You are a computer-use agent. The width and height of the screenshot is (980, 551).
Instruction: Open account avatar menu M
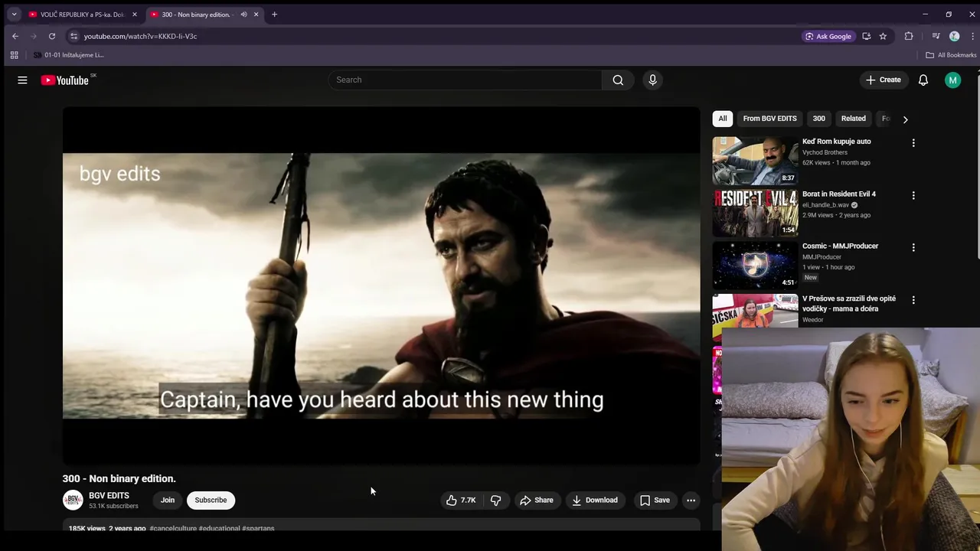click(x=952, y=80)
